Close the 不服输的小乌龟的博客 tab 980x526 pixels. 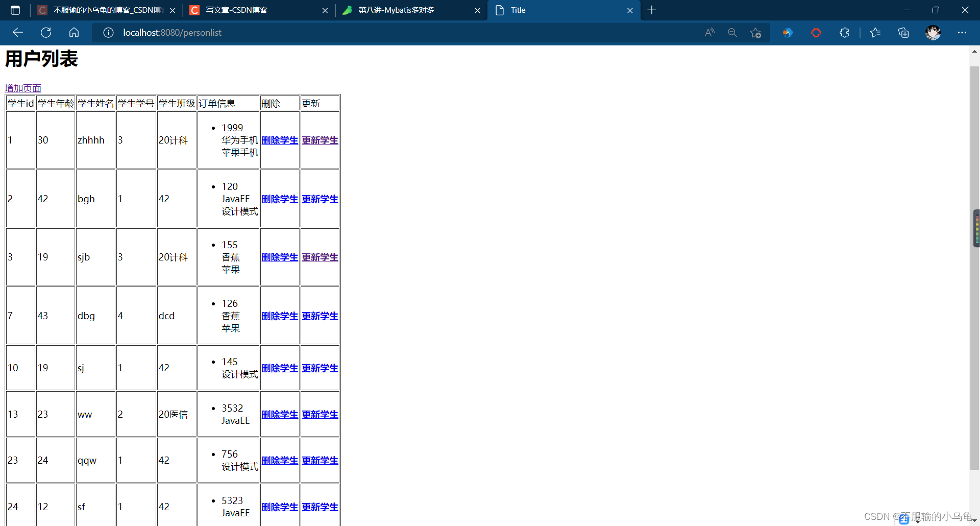point(173,10)
